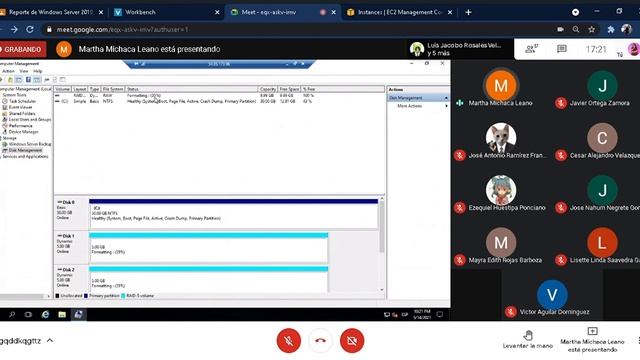
Task: Mute or unmute the microphone in Meet
Action: click(289, 340)
